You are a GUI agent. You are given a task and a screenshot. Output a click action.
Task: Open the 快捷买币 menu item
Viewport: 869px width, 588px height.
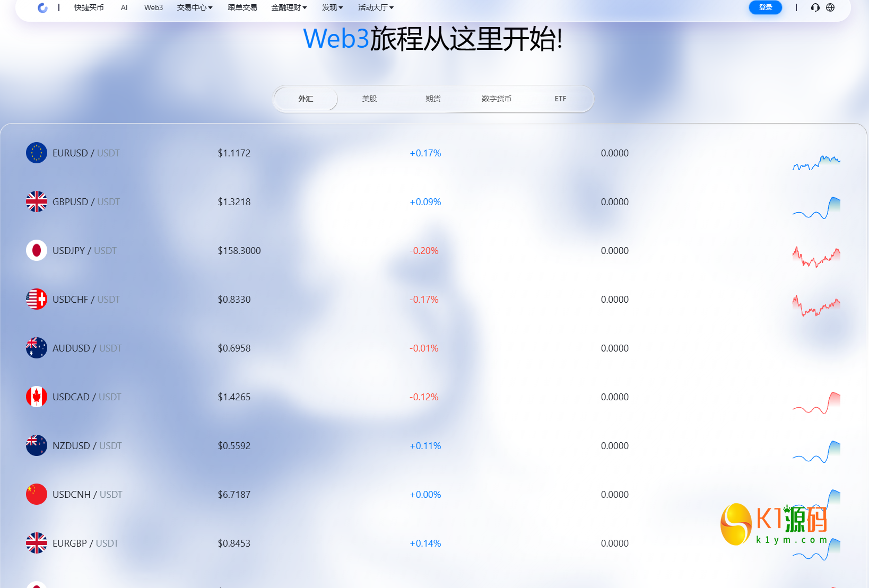(x=89, y=7)
